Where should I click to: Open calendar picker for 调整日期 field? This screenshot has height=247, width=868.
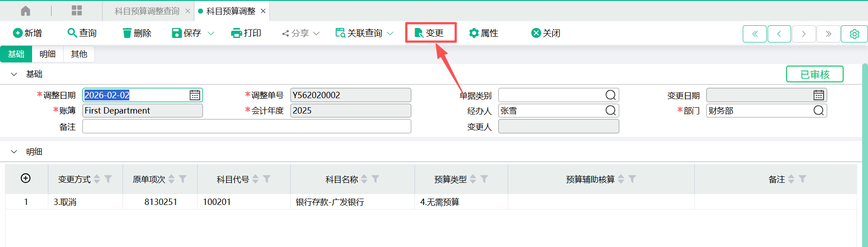tap(195, 95)
